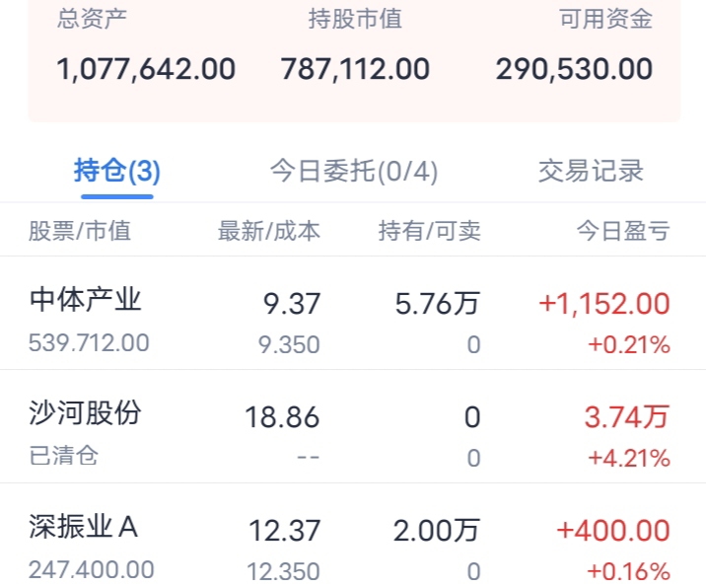Select the total assets figure 1,077,642.00

tap(146, 69)
